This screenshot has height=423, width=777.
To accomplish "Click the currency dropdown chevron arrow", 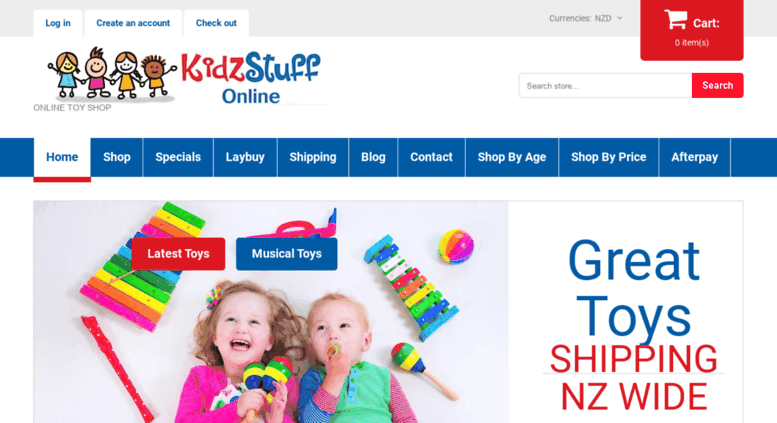I will tap(619, 18).
